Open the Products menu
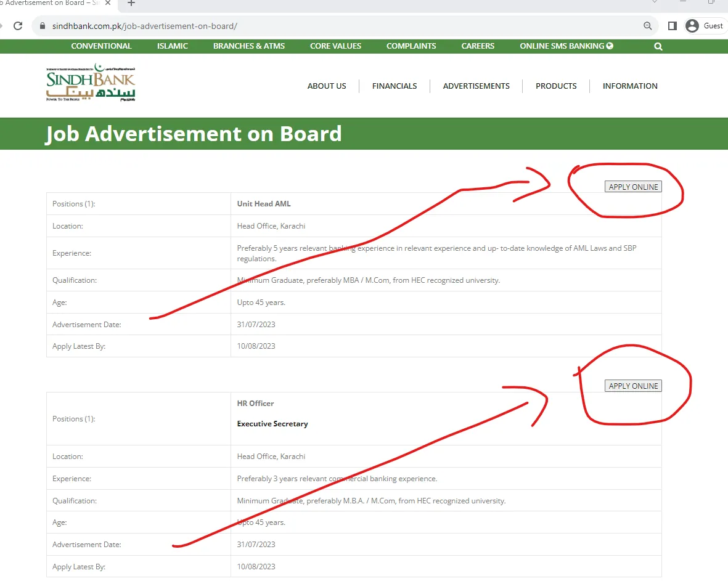This screenshot has height=581, width=728. [x=556, y=86]
